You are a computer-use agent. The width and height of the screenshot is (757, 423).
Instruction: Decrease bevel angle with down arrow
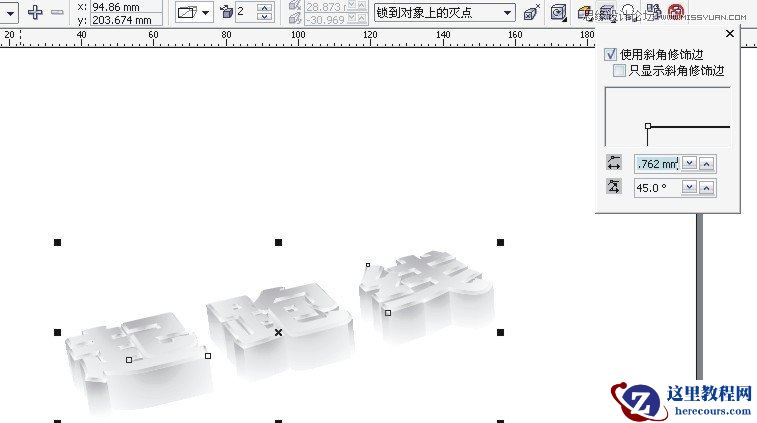coord(689,187)
